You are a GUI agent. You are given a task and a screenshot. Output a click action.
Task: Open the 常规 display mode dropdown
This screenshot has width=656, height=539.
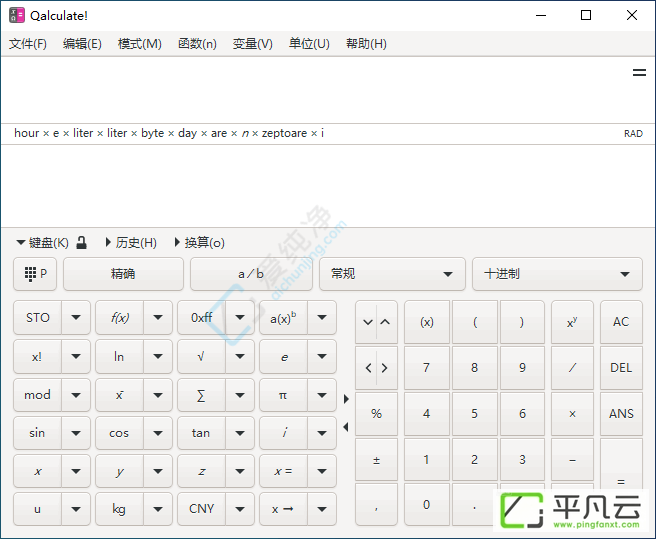(392, 274)
